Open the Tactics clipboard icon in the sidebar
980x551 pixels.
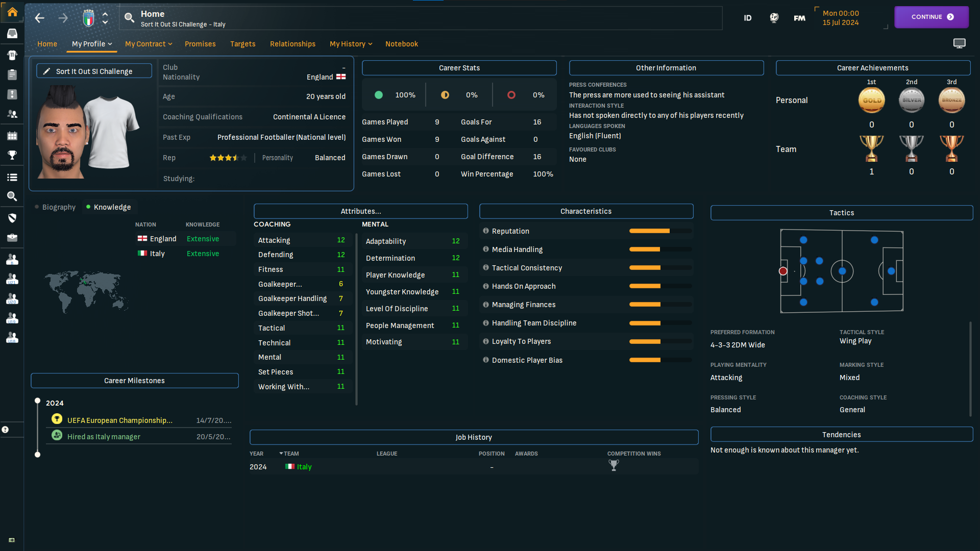tap(12, 74)
